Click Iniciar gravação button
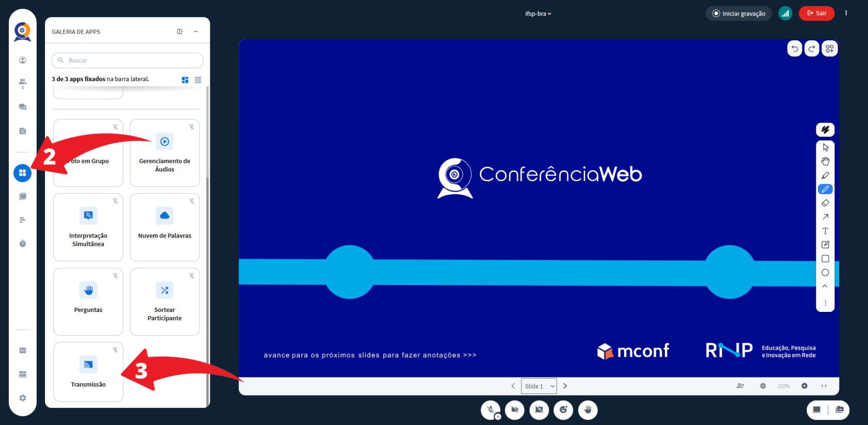 (739, 13)
